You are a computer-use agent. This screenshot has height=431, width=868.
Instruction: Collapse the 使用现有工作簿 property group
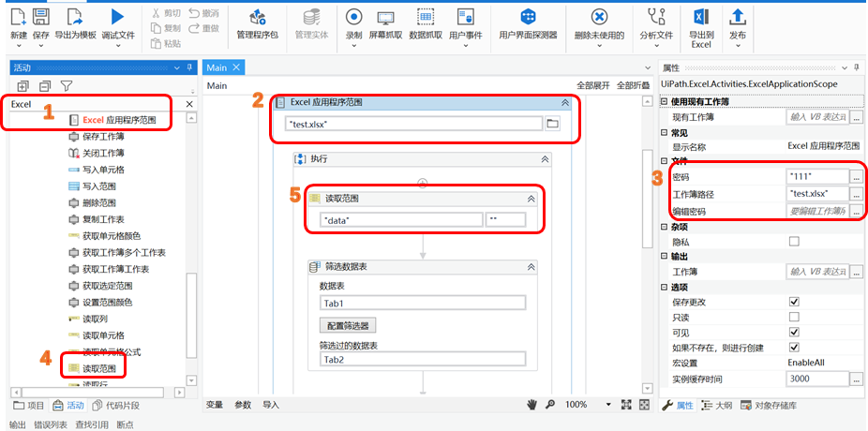(x=665, y=102)
